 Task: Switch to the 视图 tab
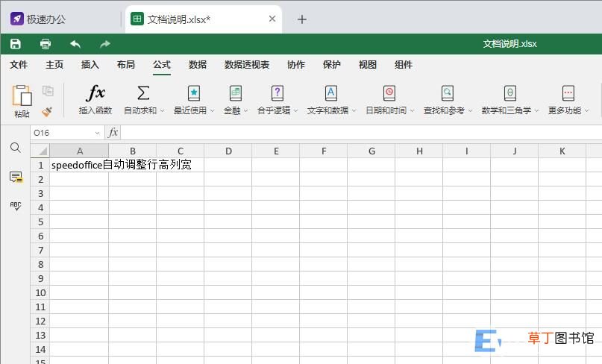pyautogui.click(x=368, y=65)
